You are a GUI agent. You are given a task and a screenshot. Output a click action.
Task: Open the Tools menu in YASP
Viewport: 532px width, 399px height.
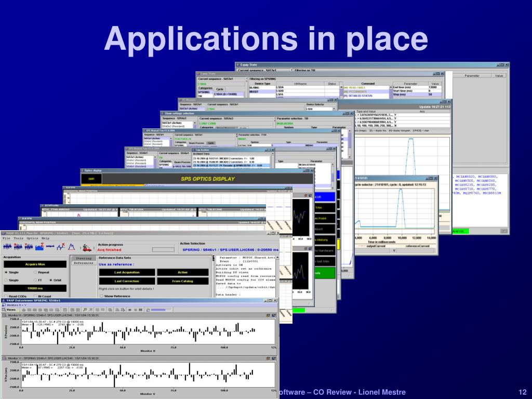pyautogui.click(x=18, y=238)
